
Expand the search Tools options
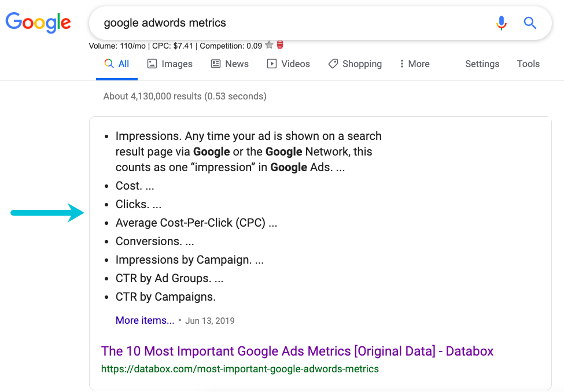[528, 64]
